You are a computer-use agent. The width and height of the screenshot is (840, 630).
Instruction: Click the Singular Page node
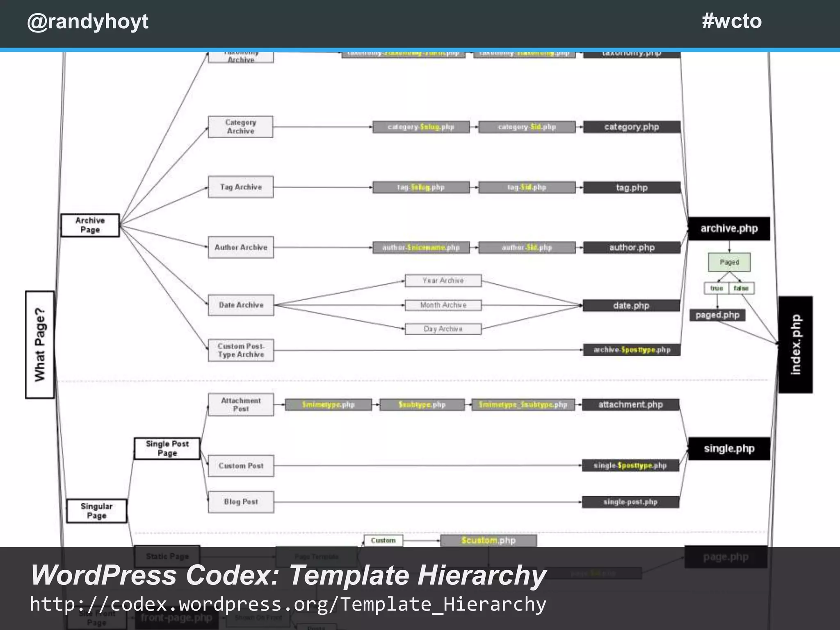click(x=96, y=511)
